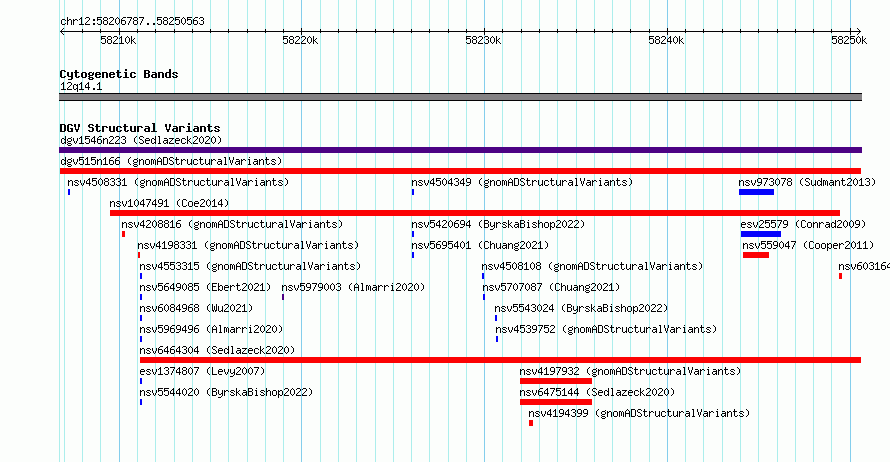Open nsv5707087 Chuang2021 label
The image size is (890, 462).
551,287
